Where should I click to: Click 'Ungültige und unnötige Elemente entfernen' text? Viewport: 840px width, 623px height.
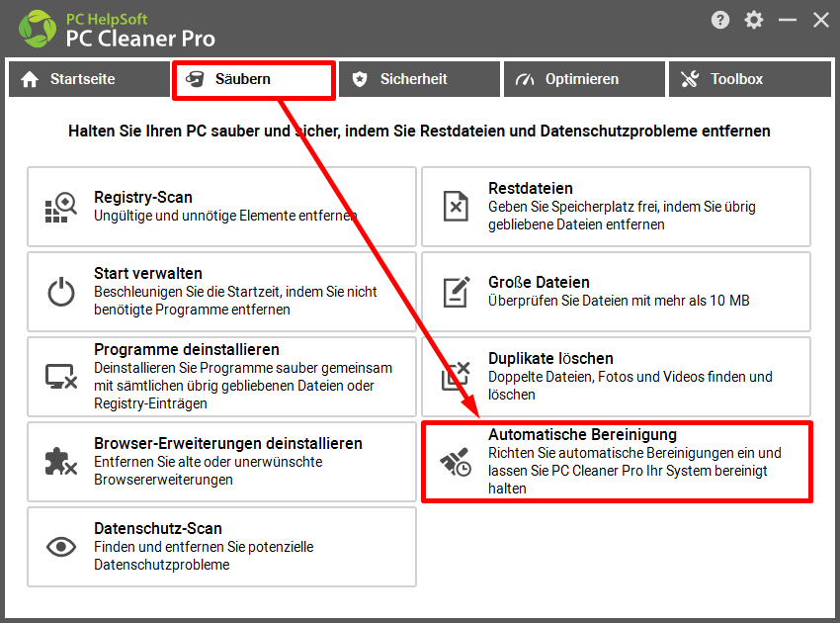225,216
